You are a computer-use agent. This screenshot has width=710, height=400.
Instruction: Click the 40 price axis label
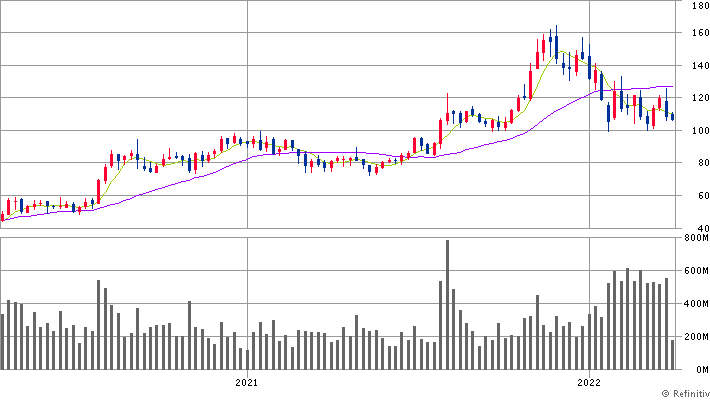pyautogui.click(x=699, y=228)
